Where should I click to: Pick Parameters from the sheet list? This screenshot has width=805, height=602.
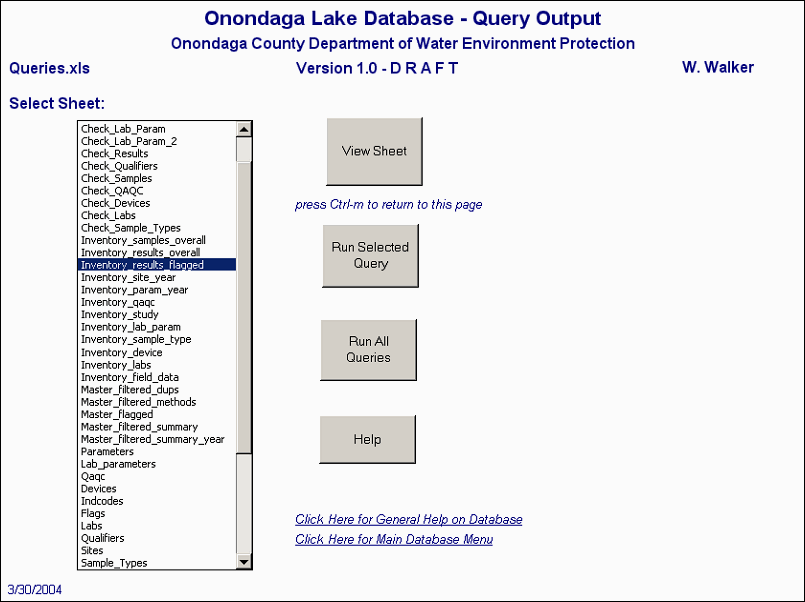click(157, 452)
